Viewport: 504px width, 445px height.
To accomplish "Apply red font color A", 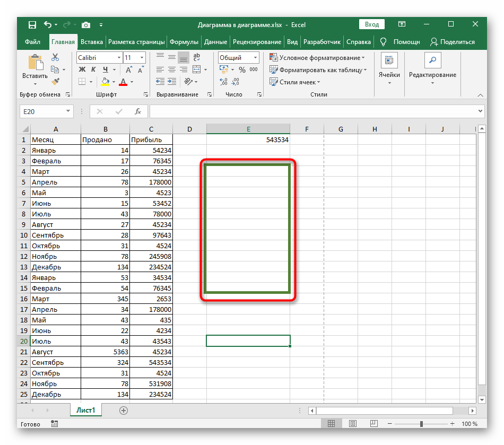I will [123, 82].
